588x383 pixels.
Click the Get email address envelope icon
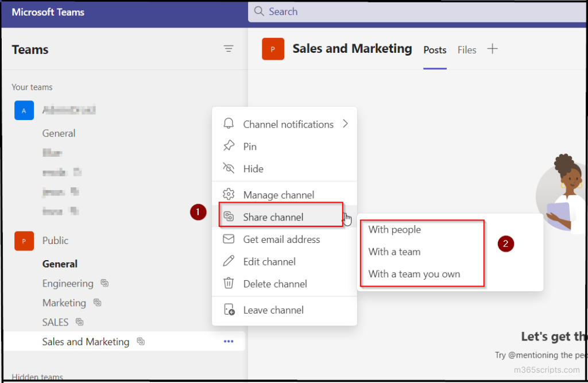point(229,239)
